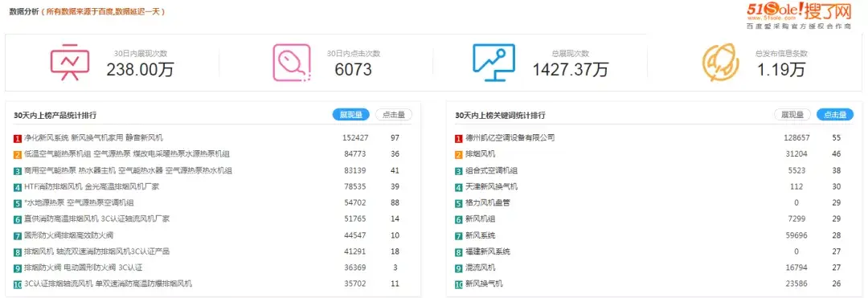Click the orange rank 2 badge in keyword ranking

click(458, 155)
